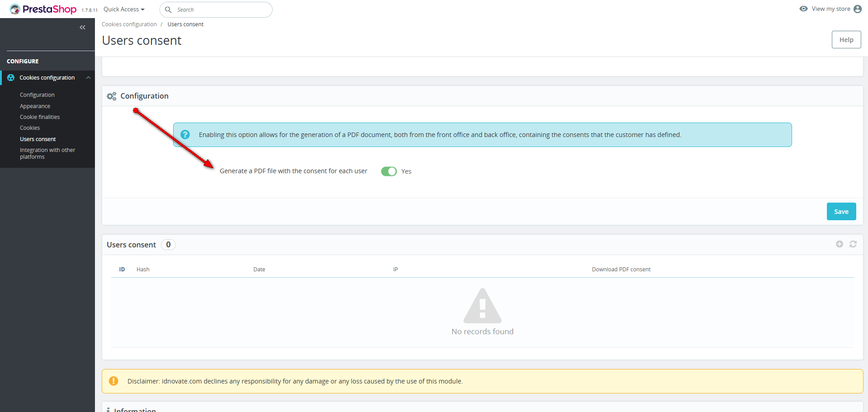
Task: Click the add new record plus icon
Action: (x=840, y=244)
